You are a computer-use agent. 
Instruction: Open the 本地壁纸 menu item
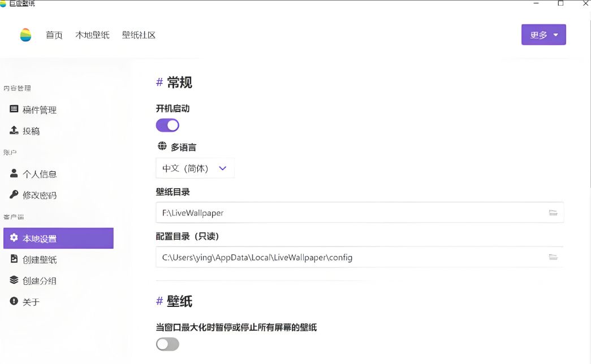pyautogui.click(x=92, y=34)
